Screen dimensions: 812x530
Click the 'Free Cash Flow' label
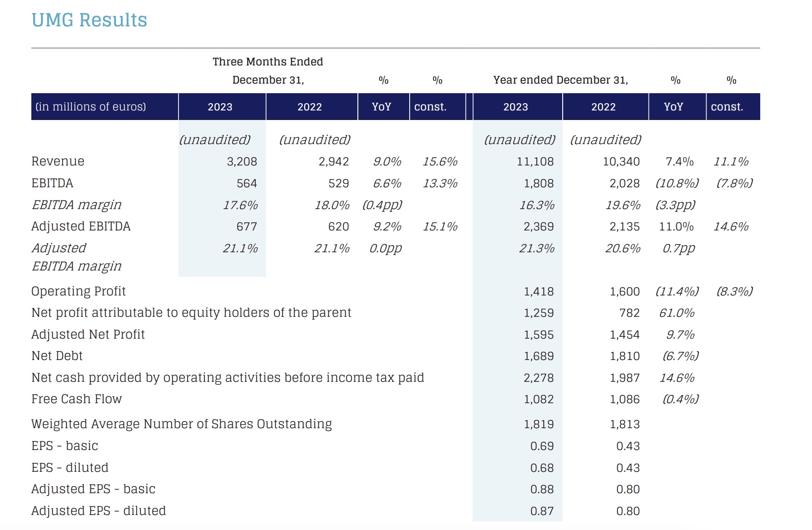pyautogui.click(x=77, y=399)
